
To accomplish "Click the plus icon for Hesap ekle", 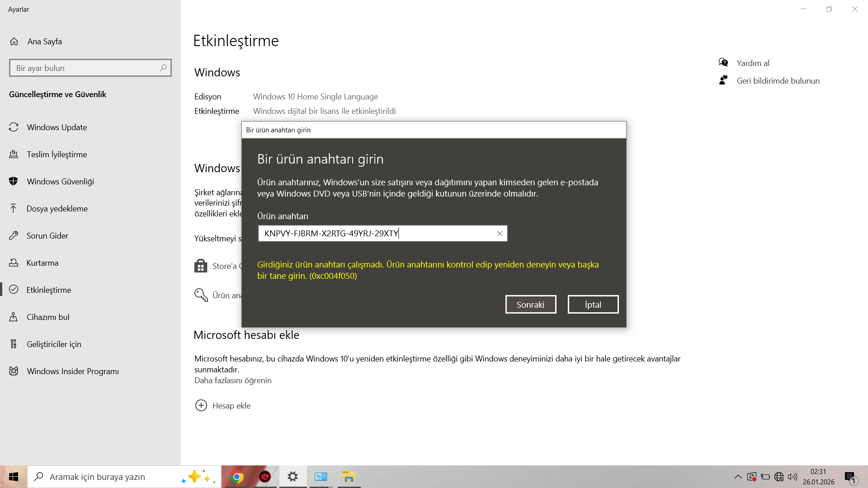I will coord(201,405).
